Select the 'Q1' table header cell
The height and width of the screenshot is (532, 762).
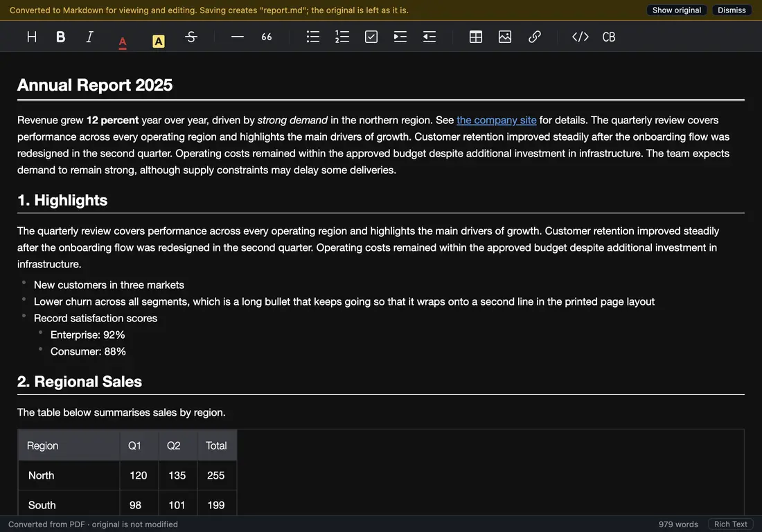139,445
